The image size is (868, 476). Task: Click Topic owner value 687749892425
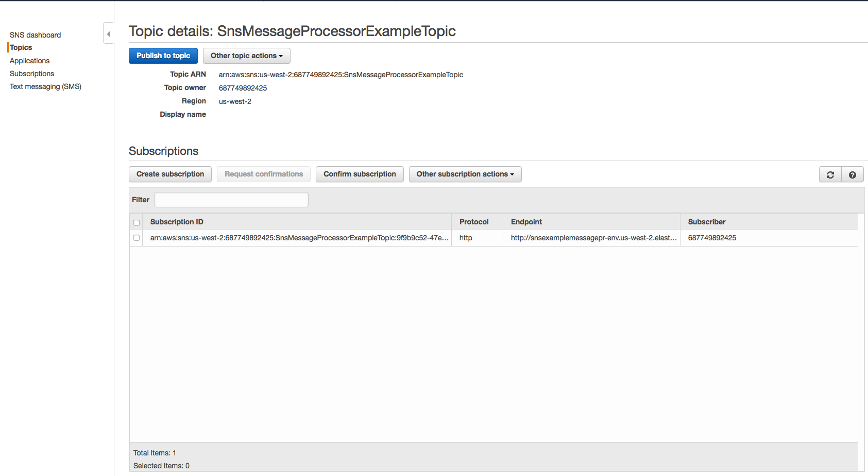pyautogui.click(x=243, y=88)
